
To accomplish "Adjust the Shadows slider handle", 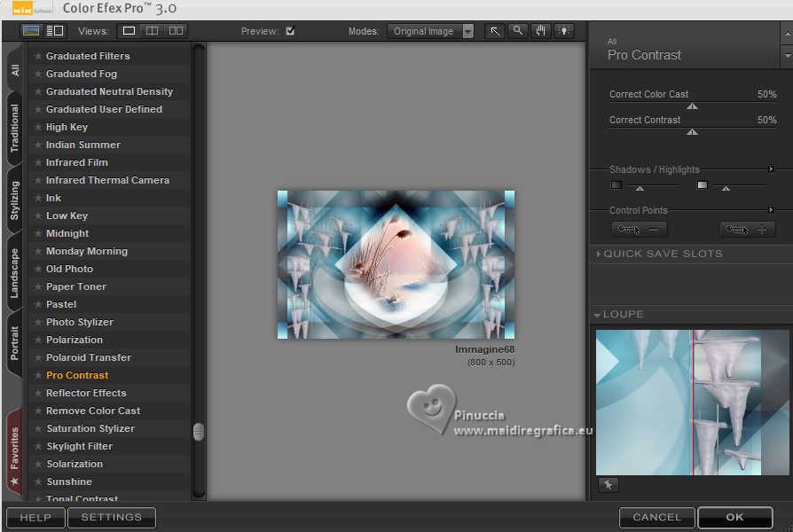I will point(640,188).
